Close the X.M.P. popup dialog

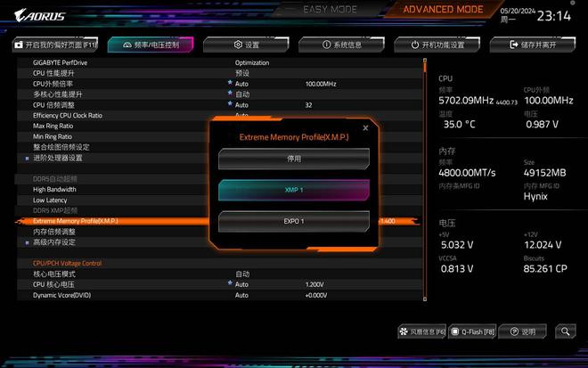(x=365, y=128)
